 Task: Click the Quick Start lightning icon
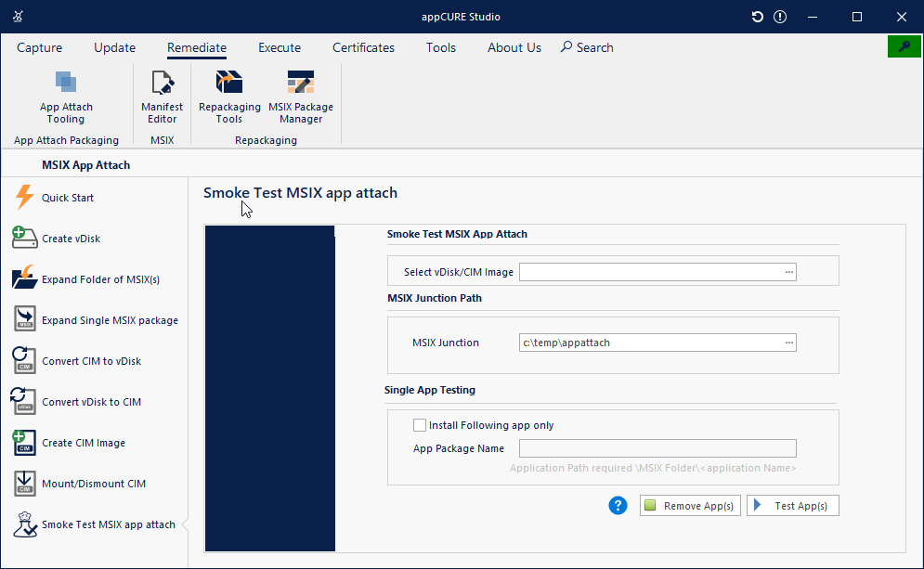tap(24, 198)
